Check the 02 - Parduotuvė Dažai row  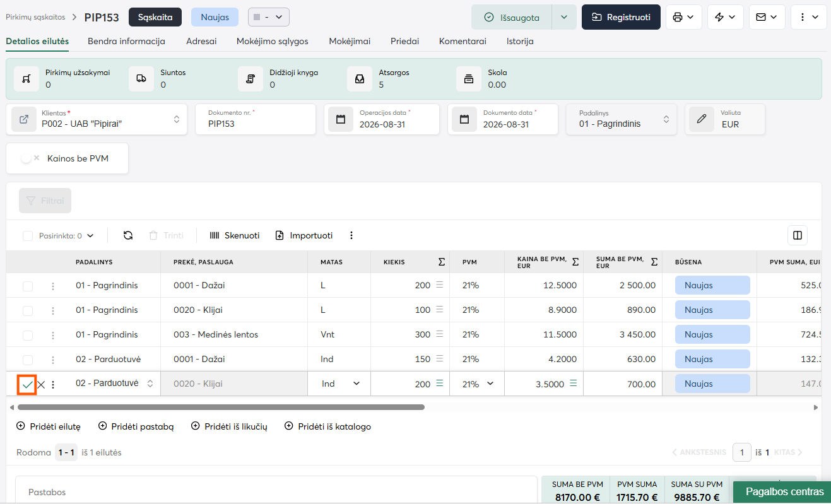coord(28,360)
